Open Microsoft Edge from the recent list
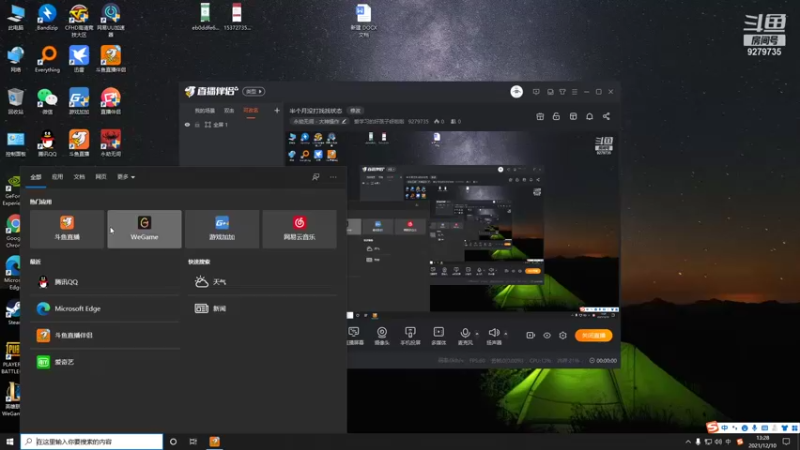The width and height of the screenshot is (800, 450). 105,308
